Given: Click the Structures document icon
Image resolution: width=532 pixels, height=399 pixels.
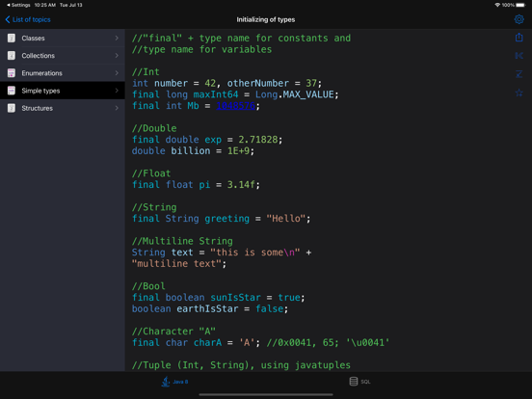Looking at the screenshot, I should 12,108.
